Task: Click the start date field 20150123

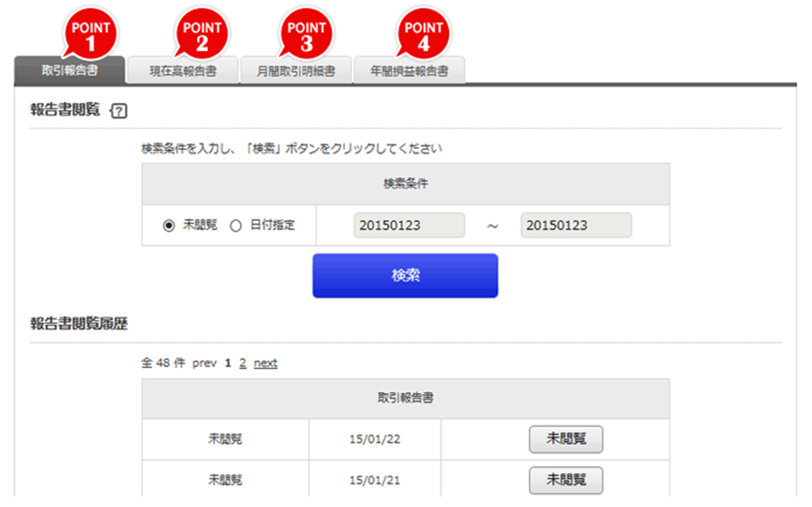Action: coord(409,225)
